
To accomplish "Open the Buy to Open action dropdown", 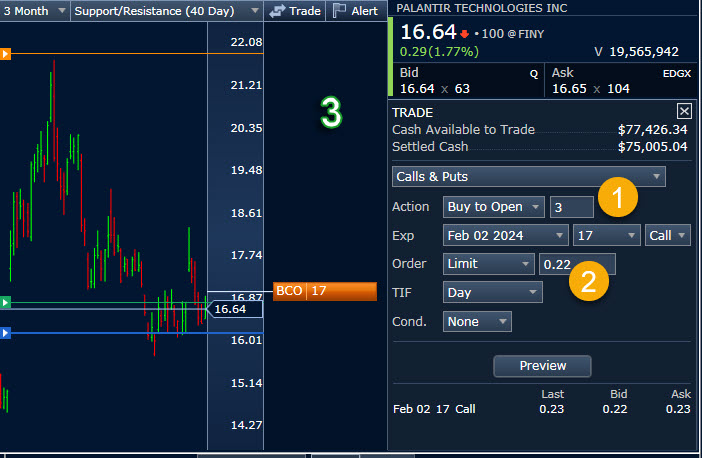I will tap(494, 207).
